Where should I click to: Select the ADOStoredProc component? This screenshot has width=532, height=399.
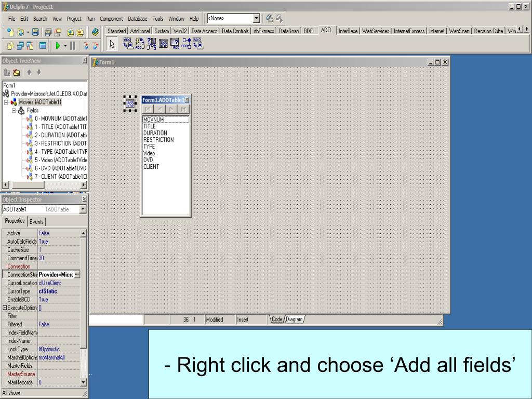point(187,44)
